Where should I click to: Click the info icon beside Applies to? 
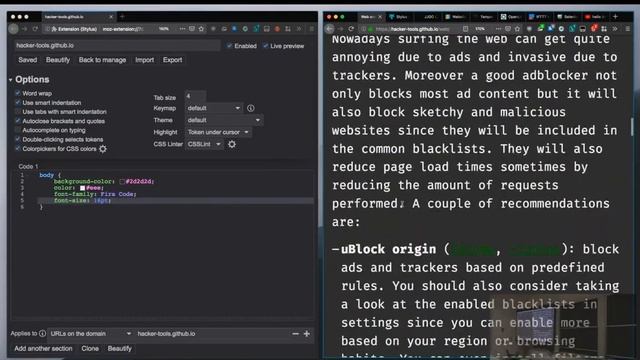click(x=42, y=333)
